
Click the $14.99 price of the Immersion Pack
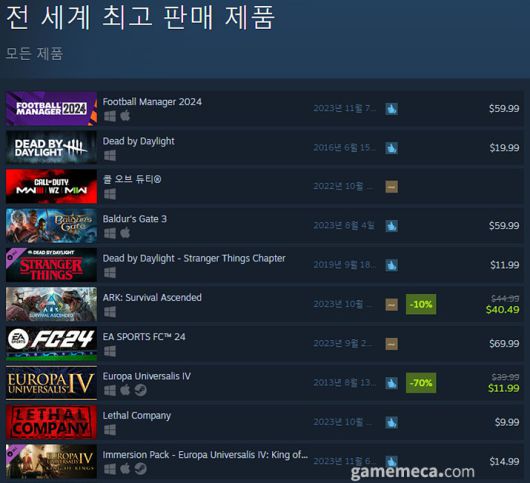coord(504,461)
